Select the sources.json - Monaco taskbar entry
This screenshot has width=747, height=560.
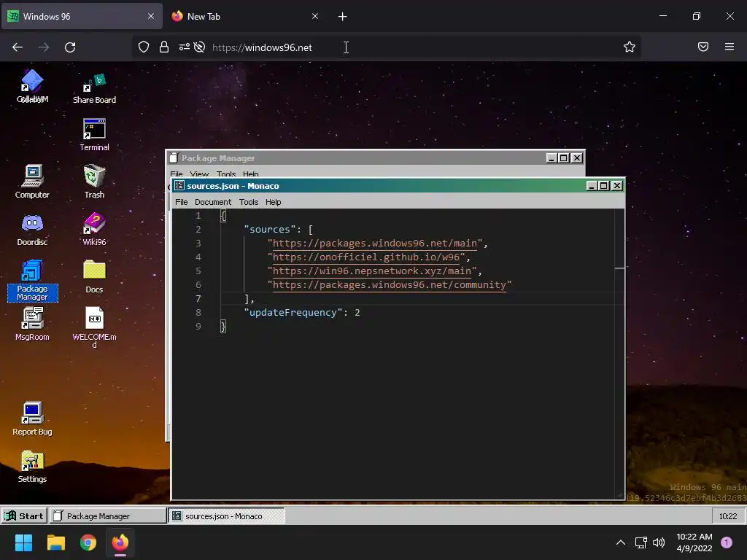[x=227, y=516]
